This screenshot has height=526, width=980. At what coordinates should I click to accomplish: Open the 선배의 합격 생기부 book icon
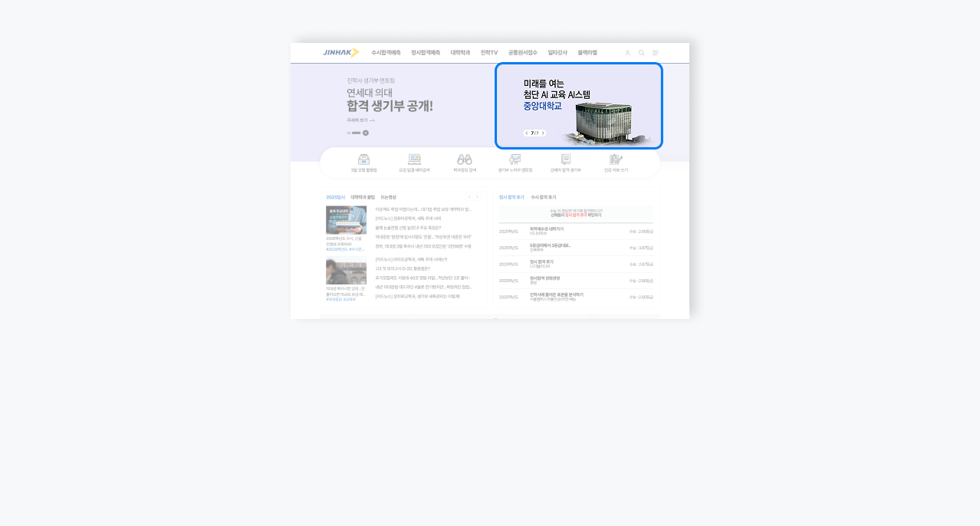click(x=566, y=159)
